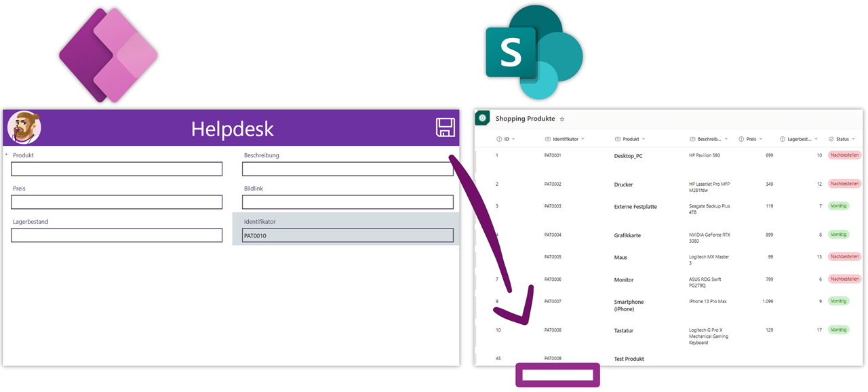This screenshot has width=868, height=392.
Task: Open the Test Produkt item
Action: click(629, 359)
